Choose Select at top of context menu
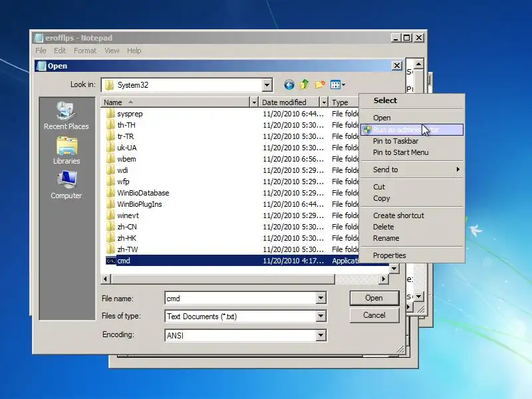The height and width of the screenshot is (399, 532). (412, 100)
